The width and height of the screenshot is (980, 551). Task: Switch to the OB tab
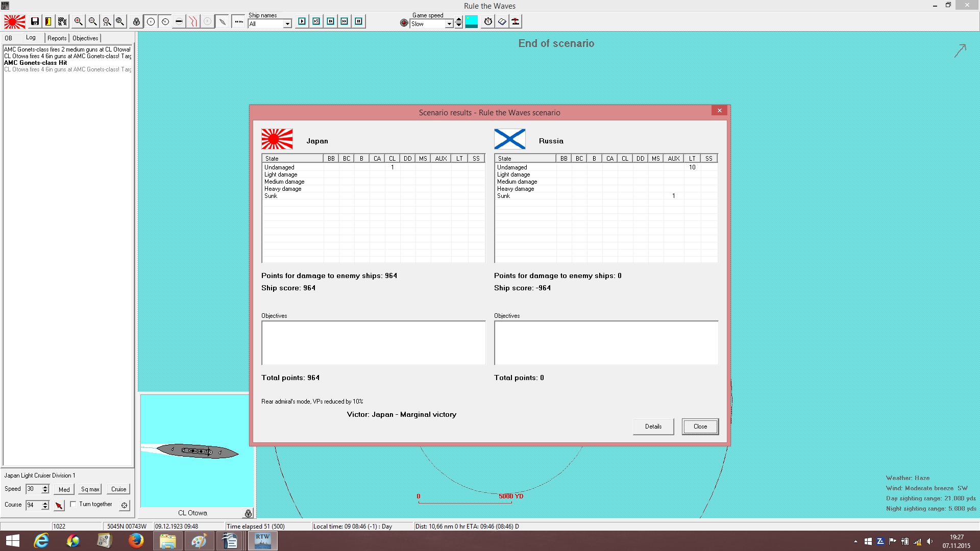(9, 38)
